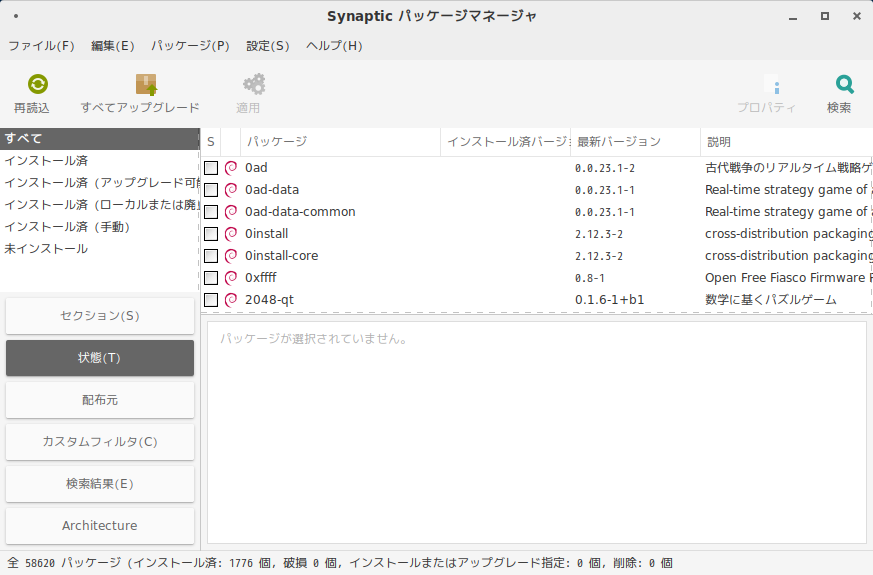873x575 pixels.
Task: Click version 0.1.6-1+b1 cell
Action: click(x=610, y=299)
